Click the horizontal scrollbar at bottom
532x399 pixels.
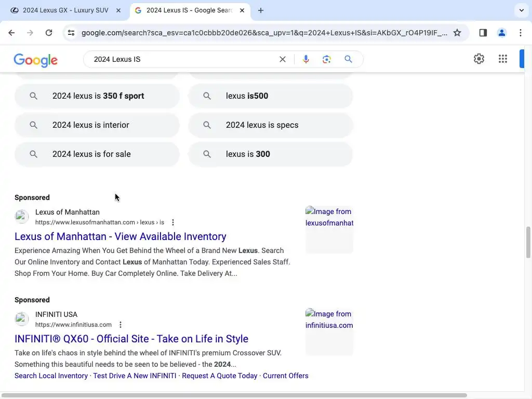pos(234,395)
